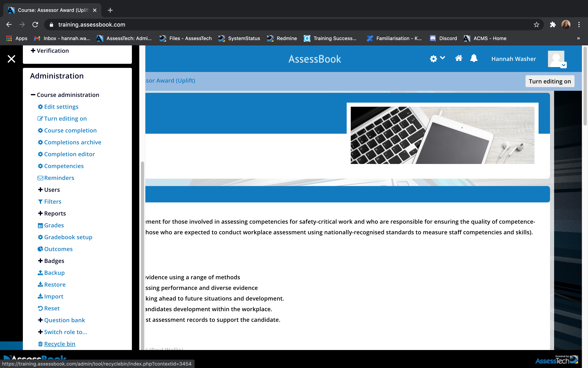Click the address bar URL
Screen dimensions: 588x368
coord(92,25)
